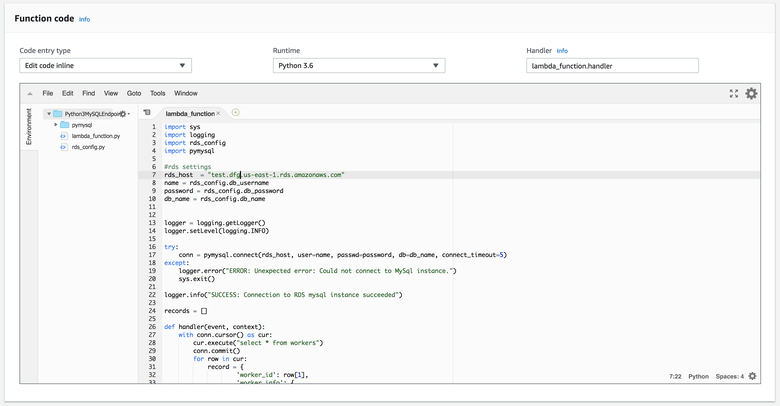Screen dimensions: 780x406
Task: Click the 'import sys' line
Action: coord(182,127)
